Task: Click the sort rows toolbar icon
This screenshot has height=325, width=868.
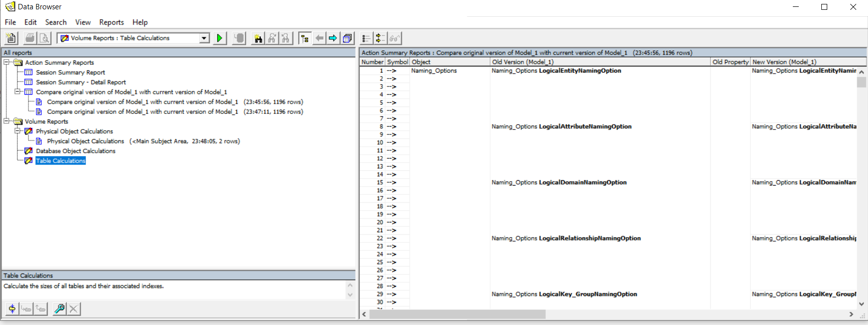Action: (x=380, y=38)
